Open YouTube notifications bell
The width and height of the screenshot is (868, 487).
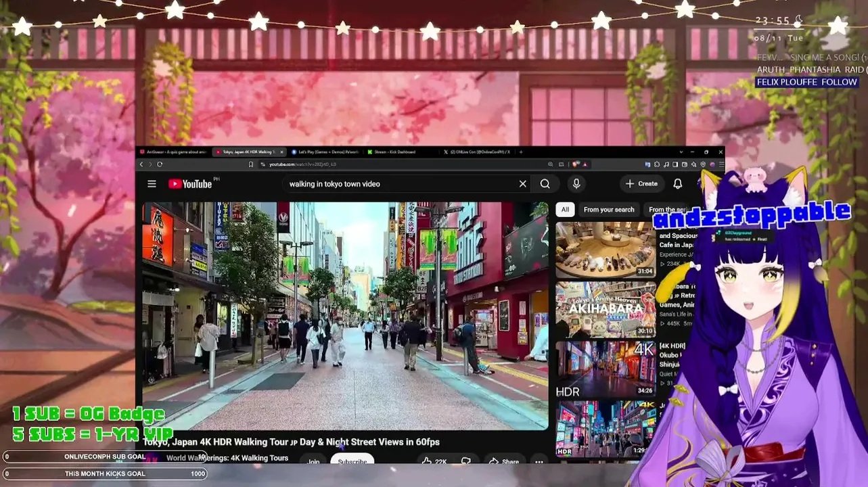tap(677, 184)
